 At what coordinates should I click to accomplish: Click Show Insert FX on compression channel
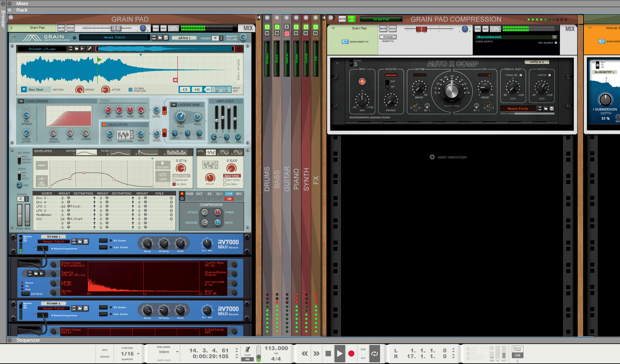coord(345,42)
